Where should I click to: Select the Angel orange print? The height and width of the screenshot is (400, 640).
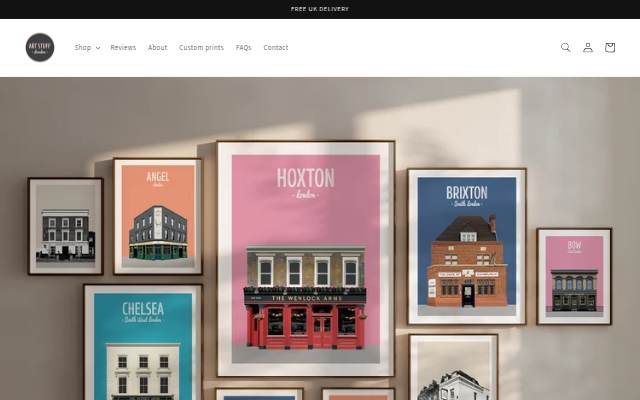pyautogui.click(x=158, y=216)
